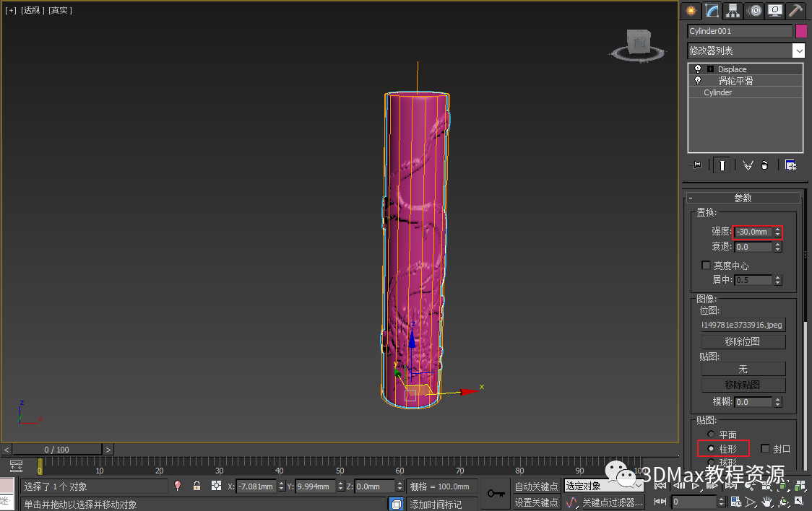Collapse the 参数 rollout
This screenshot has height=511, width=812.
pos(743,198)
